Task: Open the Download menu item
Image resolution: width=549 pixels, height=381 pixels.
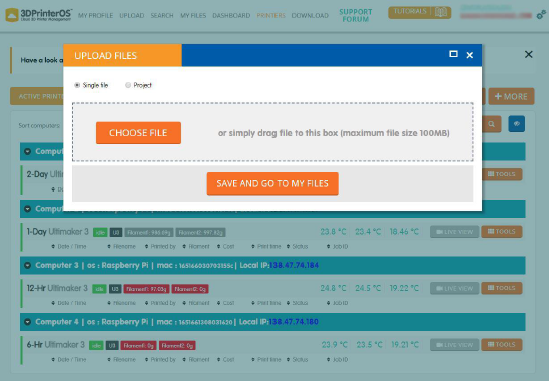Action: click(310, 15)
